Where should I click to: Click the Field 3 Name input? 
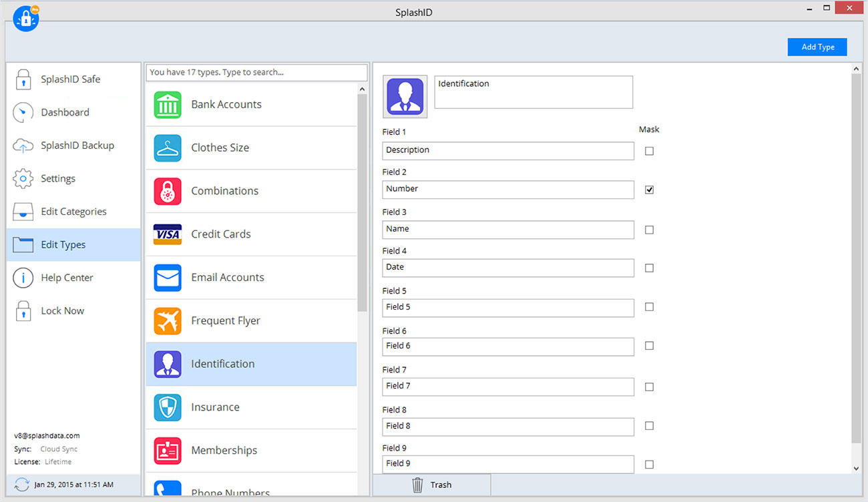click(x=508, y=230)
